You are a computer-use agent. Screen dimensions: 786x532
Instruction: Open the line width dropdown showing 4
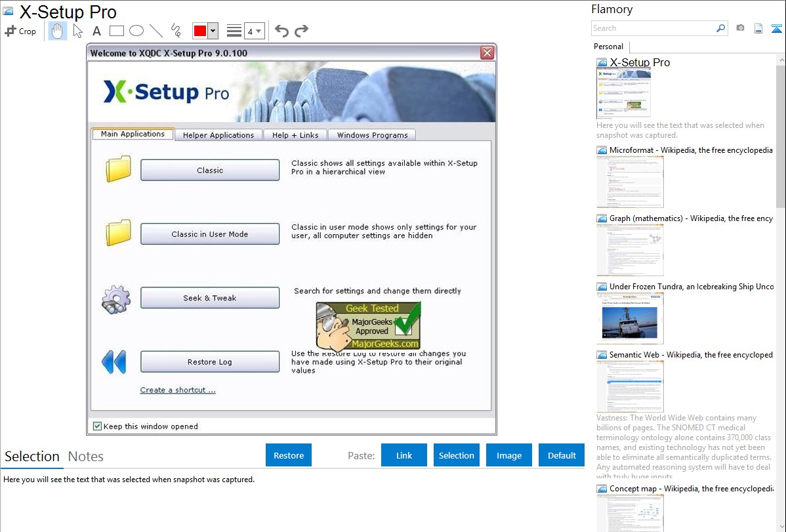pos(254,31)
